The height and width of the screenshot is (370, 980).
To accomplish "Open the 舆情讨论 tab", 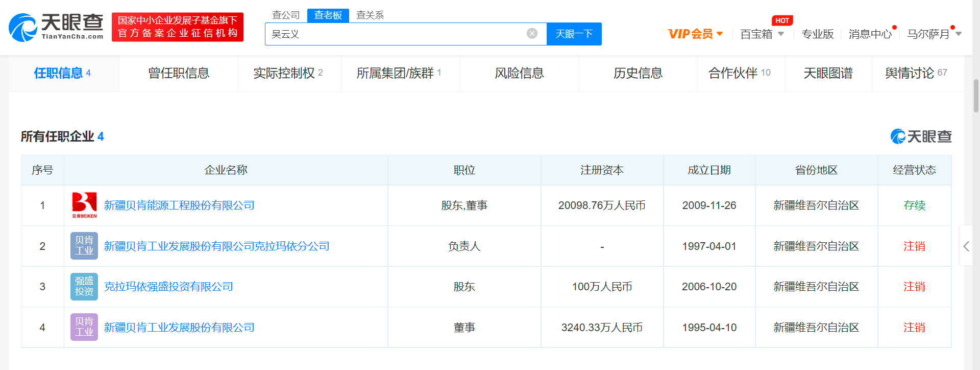I will [x=917, y=73].
